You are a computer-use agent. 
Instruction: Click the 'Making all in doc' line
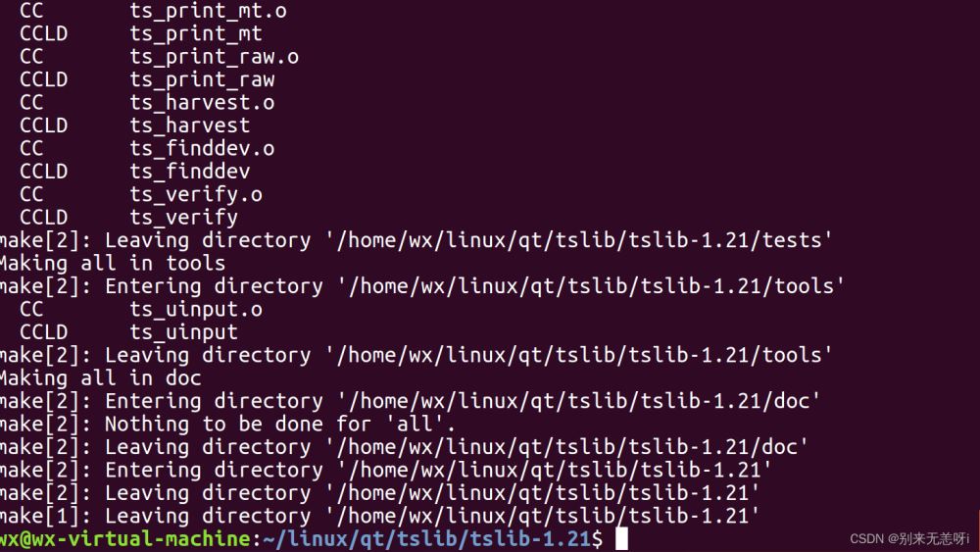[100, 377]
